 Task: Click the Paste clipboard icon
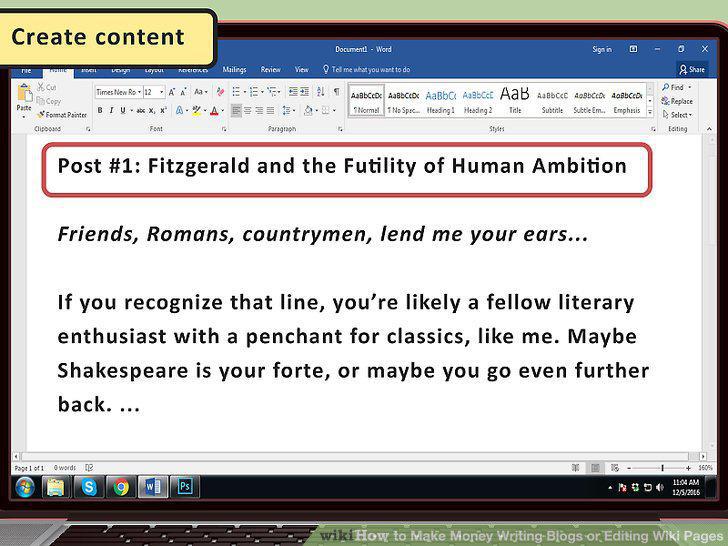(24, 92)
